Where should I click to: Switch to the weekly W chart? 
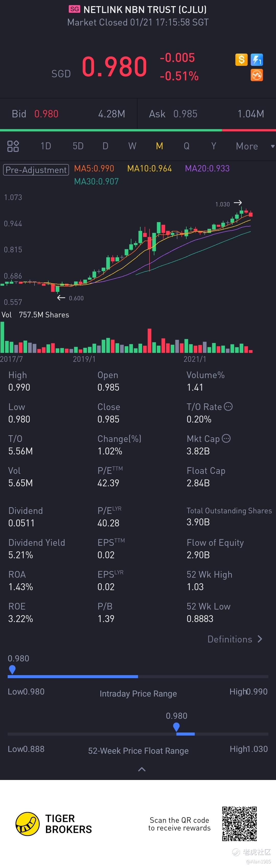tap(132, 146)
